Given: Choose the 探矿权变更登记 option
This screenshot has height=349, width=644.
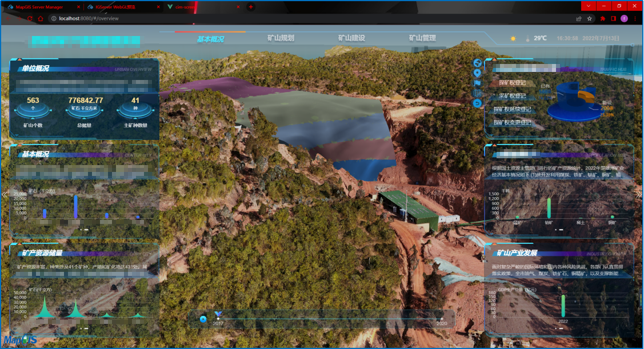Looking at the screenshot, I should 512,122.
